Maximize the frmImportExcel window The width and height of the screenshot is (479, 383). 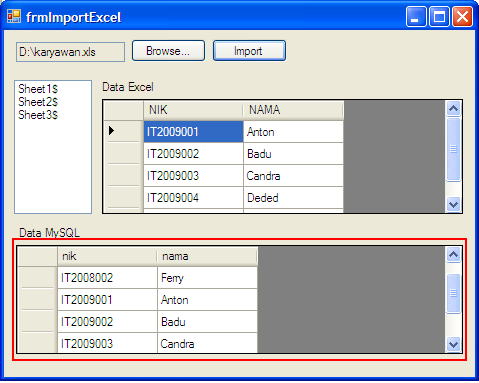439,16
